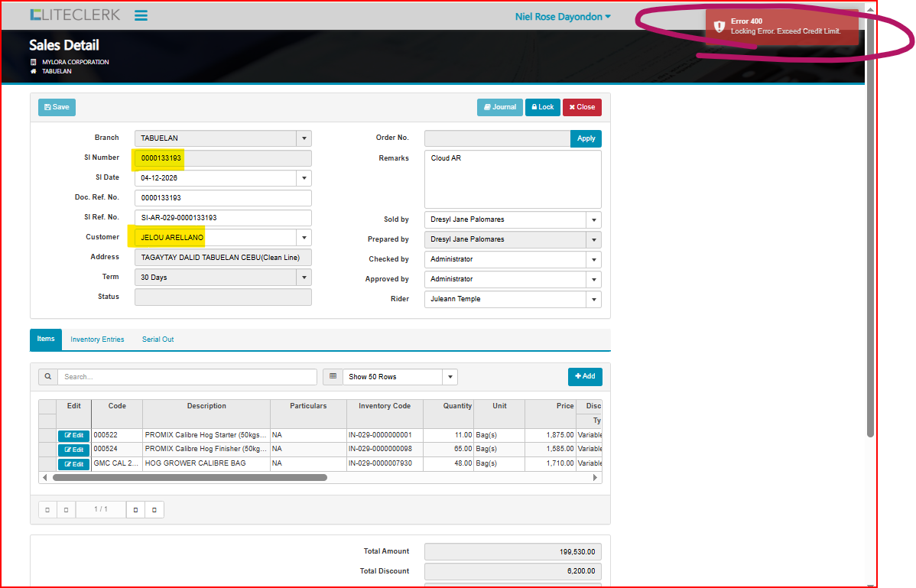Click into the Remarks text area
The width and height of the screenshot is (916, 588).
[512, 180]
